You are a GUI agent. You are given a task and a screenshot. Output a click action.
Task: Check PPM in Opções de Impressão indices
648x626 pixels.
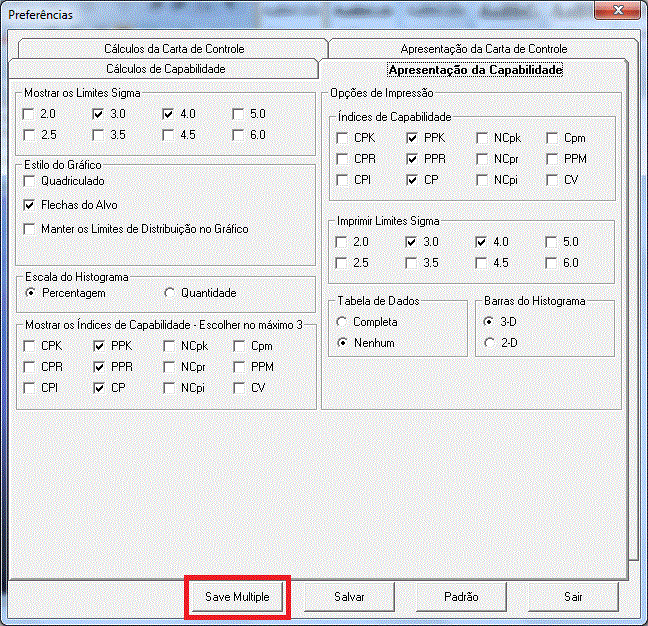tap(552, 159)
